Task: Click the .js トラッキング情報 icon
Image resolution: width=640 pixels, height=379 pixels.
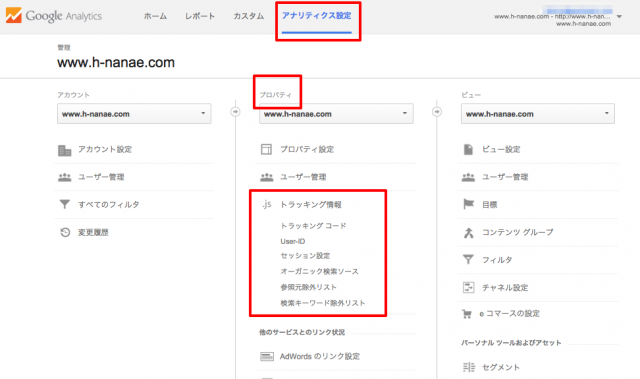Action: 267,204
